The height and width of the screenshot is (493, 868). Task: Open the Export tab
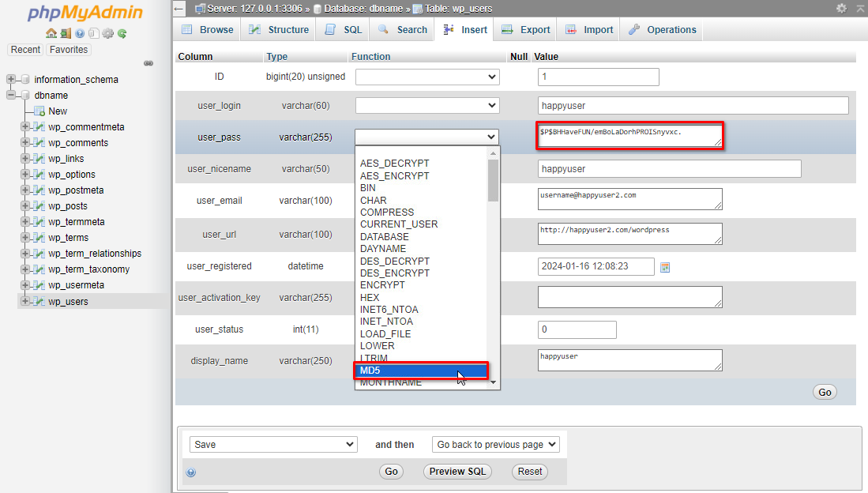click(x=526, y=29)
